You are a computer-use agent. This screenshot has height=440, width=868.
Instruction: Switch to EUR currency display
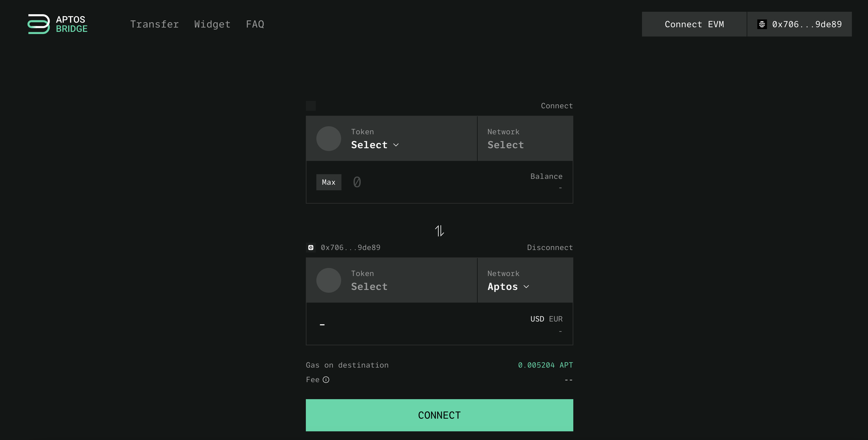(x=556, y=319)
